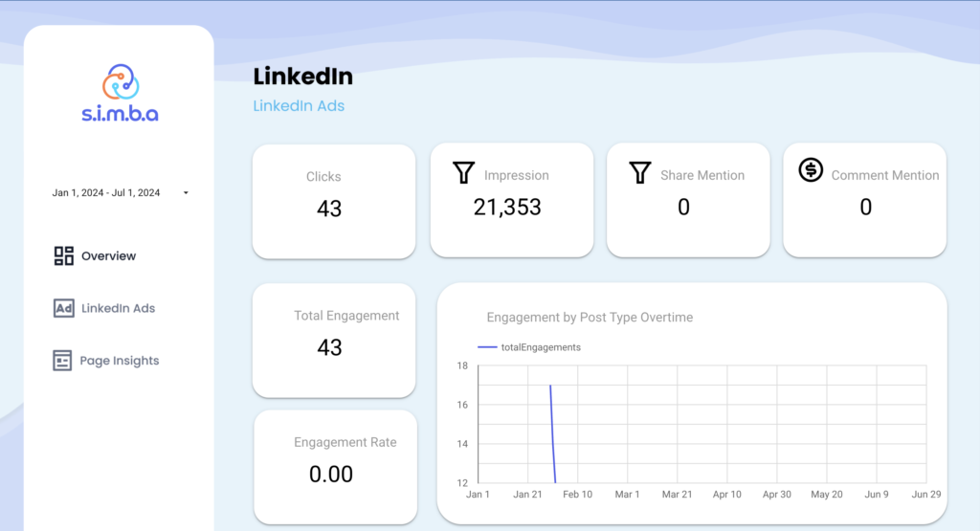Screen dimensions: 980x531
Task: Click the s.i.m.b.a logo icon
Action: (121, 83)
